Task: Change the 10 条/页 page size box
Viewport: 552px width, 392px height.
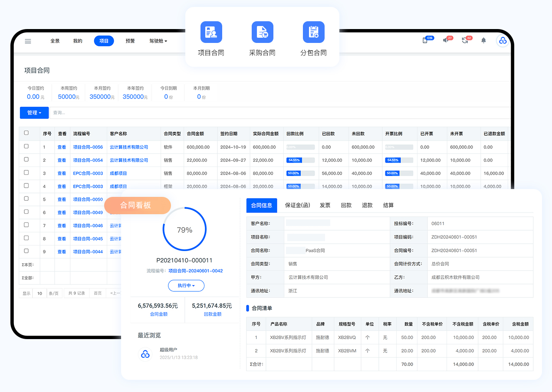Action: pos(39,294)
